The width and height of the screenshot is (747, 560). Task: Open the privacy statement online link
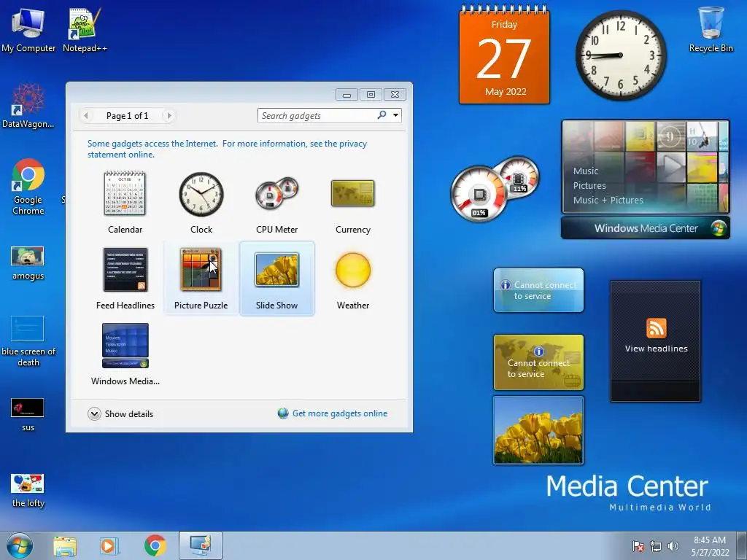click(x=227, y=149)
